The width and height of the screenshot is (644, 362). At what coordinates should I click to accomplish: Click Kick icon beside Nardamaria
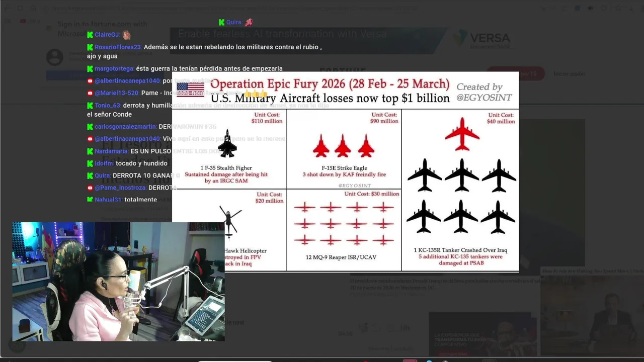click(90, 151)
